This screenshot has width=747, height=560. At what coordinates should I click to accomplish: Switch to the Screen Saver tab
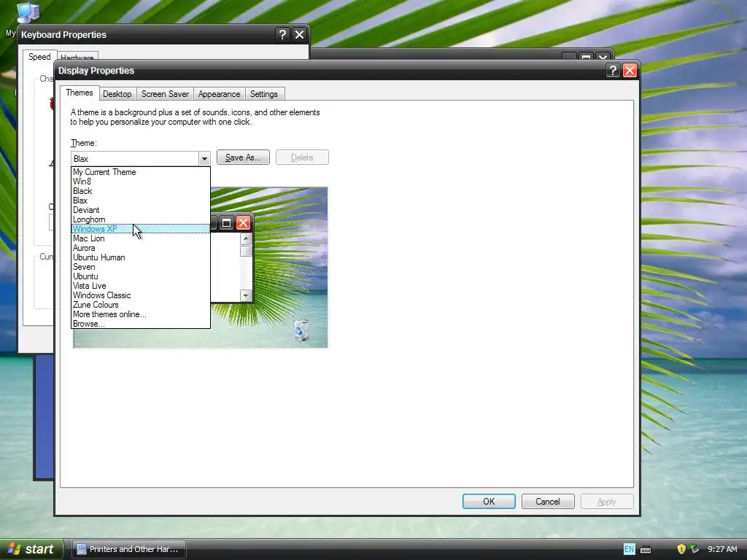(165, 94)
